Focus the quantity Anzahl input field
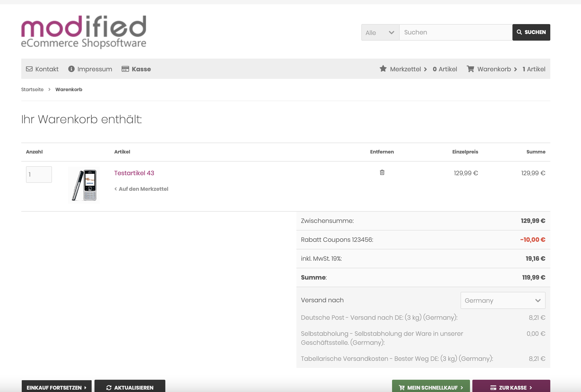The width and height of the screenshot is (581, 392). pyautogui.click(x=39, y=175)
